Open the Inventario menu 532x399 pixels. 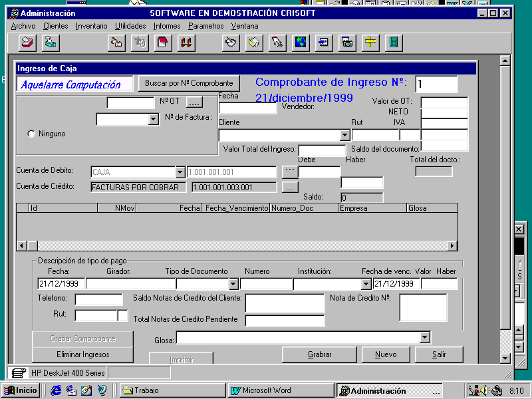point(91,26)
